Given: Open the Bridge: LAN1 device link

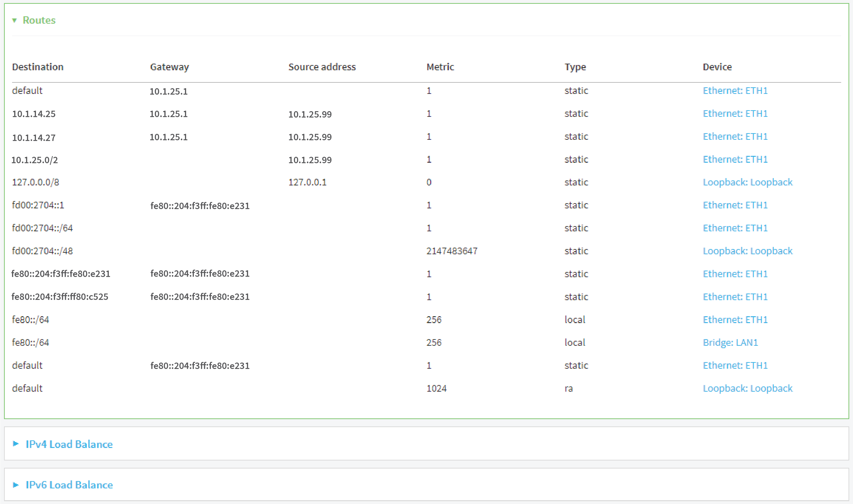Looking at the screenshot, I should 730,342.
